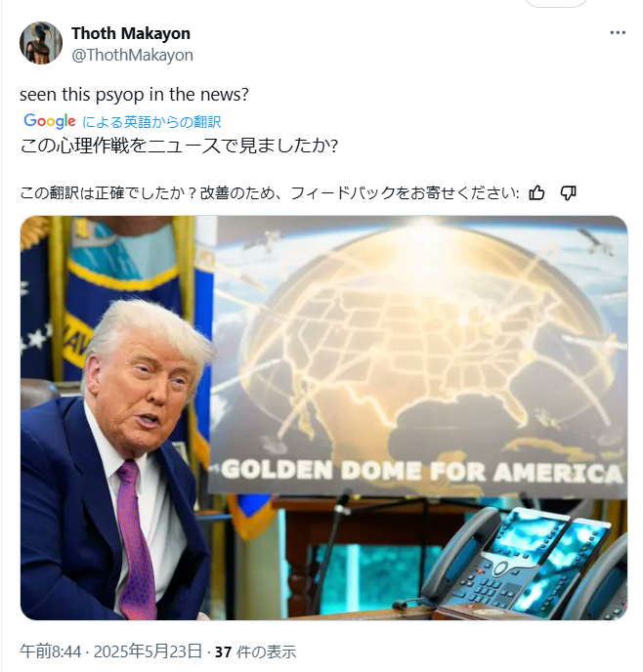Open Thoth Makayon's profile avatar
The height and width of the screenshot is (672, 643).
41,43
